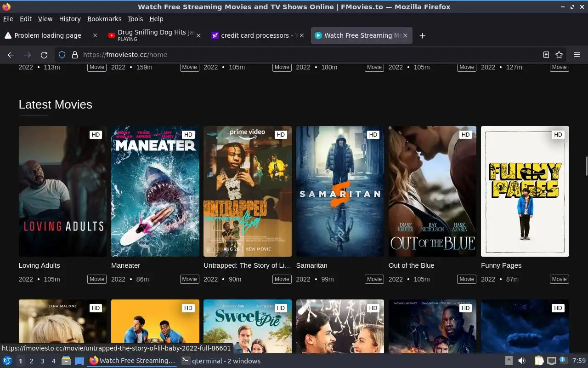
Task: Click the Movie tag under Loving Adults
Action: 97,279
